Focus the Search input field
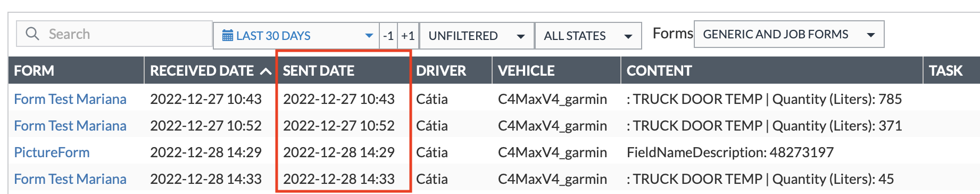 pyautogui.click(x=114, y=34)
